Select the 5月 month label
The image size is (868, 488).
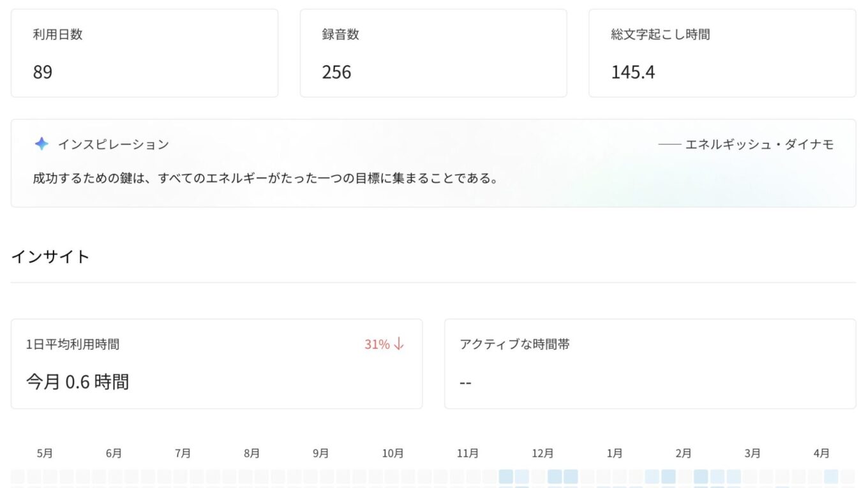45,454
